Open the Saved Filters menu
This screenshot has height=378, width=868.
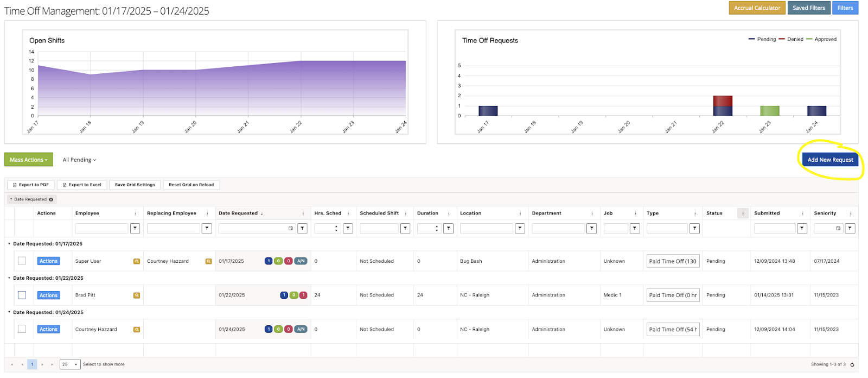(x=808, y=8)
